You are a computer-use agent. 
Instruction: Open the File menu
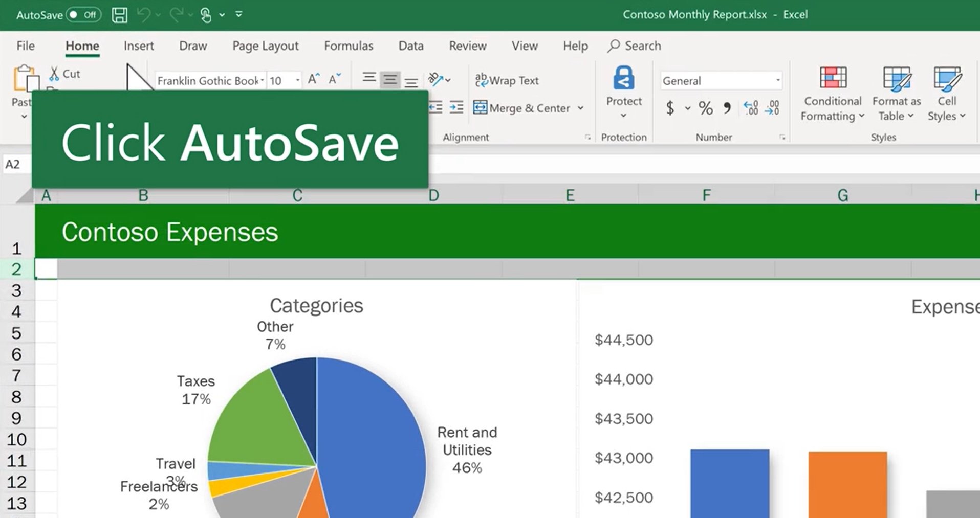(26, 46)
